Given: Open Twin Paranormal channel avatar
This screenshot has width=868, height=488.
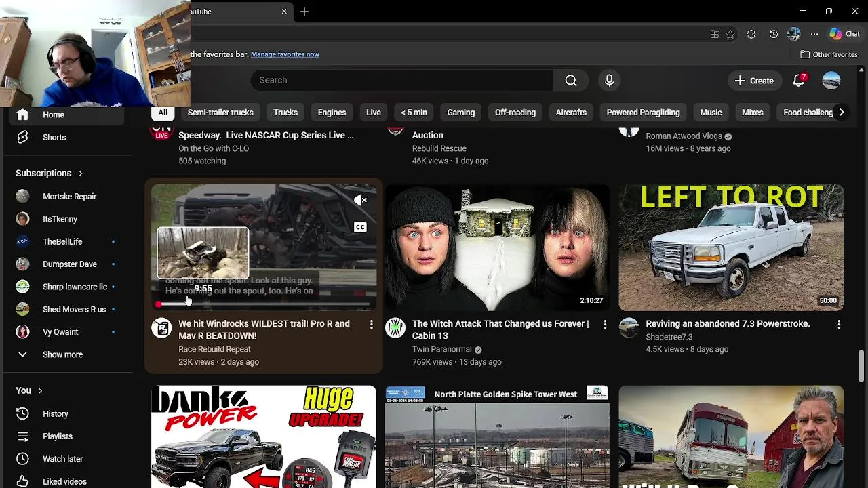Looking at the screenshot, I should (395, 328).
